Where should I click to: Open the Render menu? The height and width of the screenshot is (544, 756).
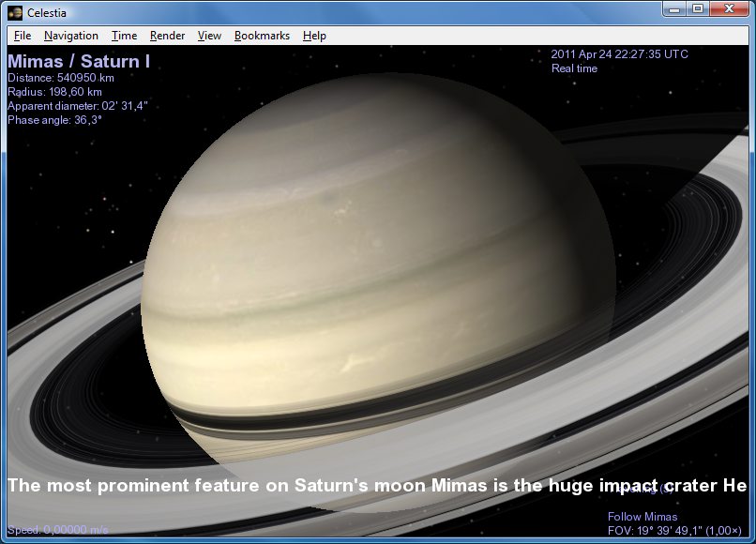[167, 36]
